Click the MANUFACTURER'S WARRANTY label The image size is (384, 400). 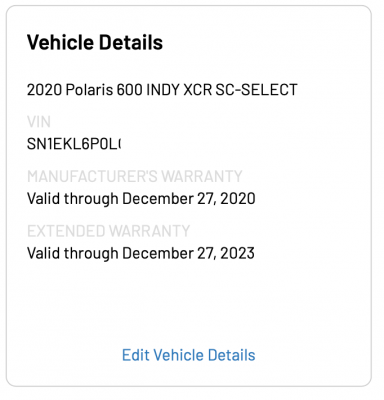(135, 176)
